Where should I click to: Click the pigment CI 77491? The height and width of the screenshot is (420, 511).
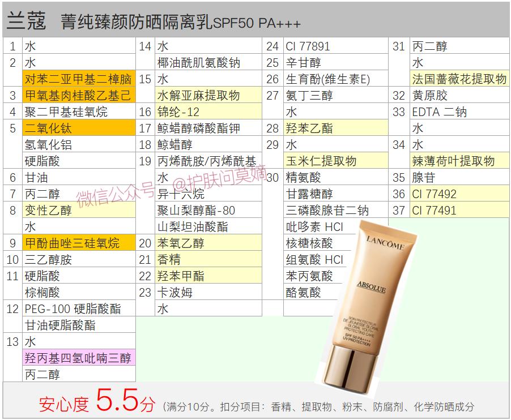[459, 210]
